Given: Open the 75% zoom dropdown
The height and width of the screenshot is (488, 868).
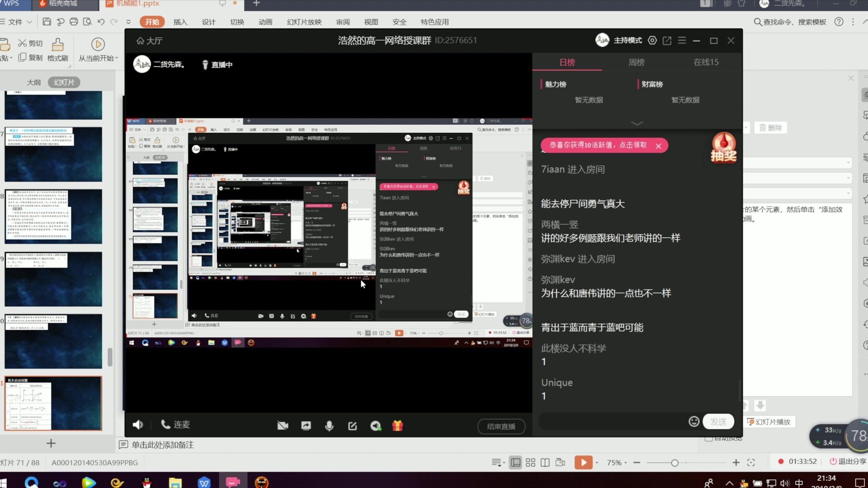Looking at the screenshot, I should pyautogui.click(x=617, y=463).
